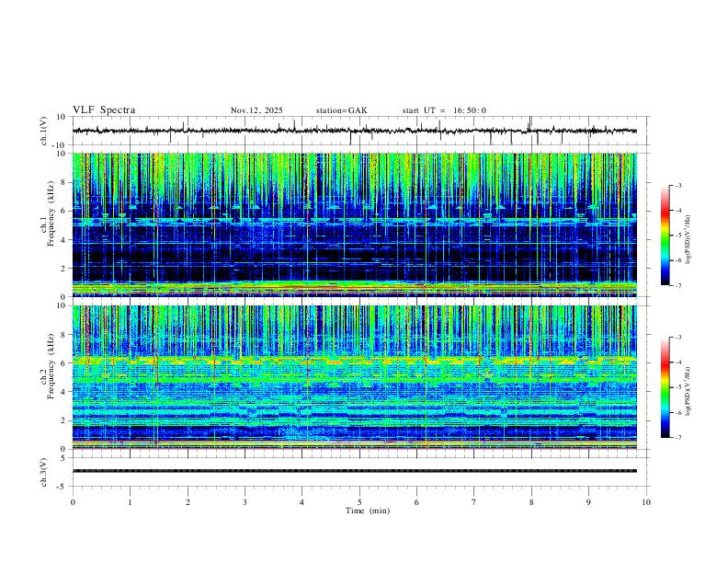Screen dimensions: 728x563
Task: Click time axis tick label '2'
Action: 188,502
